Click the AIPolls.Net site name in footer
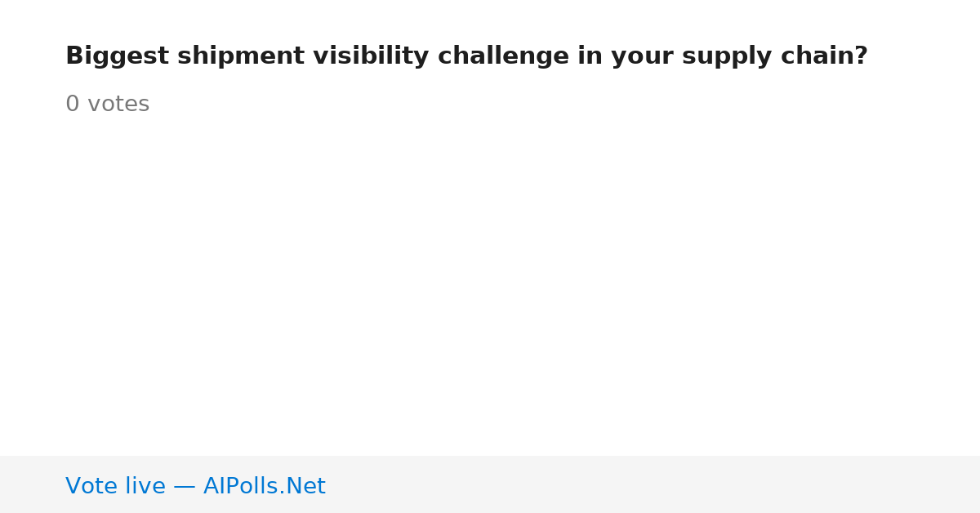The height and width of the screenshot is (513, 980). pyautogui.click(x=264, y=486)
